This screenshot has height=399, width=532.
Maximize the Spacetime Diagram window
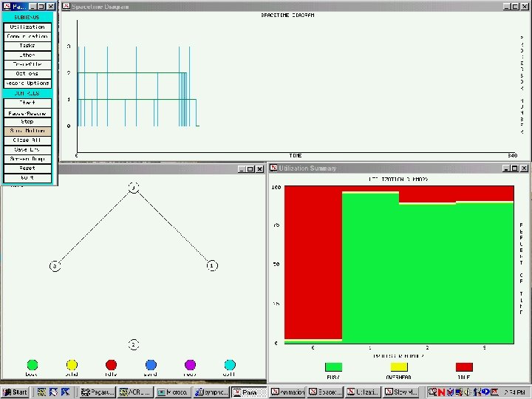(515, 7)
